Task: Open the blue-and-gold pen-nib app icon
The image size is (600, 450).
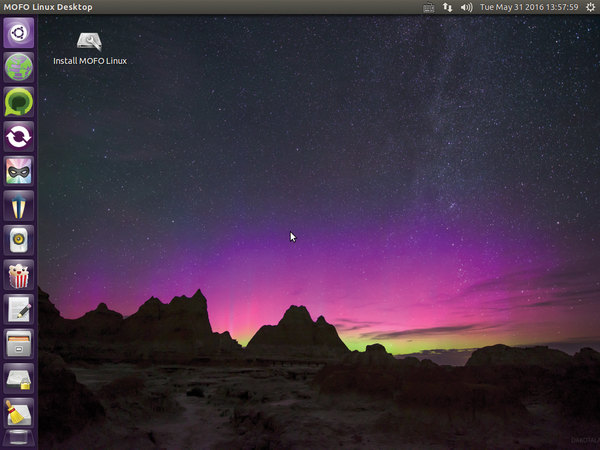Action: (19, 205)
